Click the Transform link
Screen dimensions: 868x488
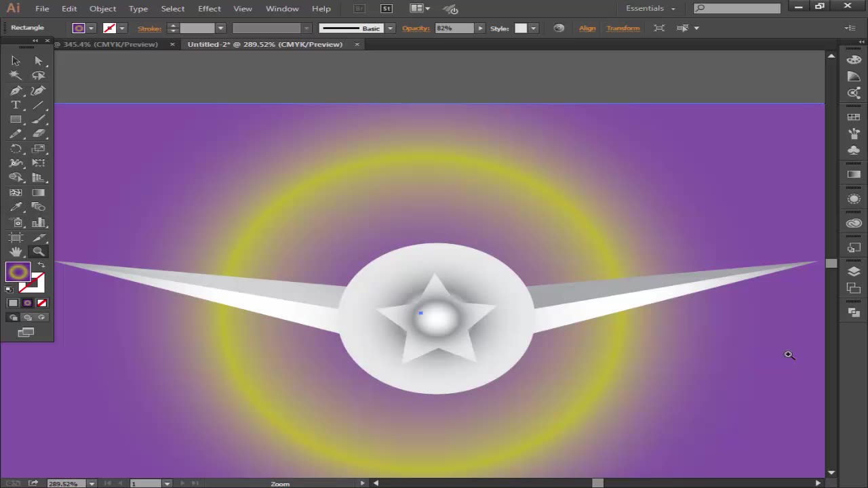coord(623,28)
